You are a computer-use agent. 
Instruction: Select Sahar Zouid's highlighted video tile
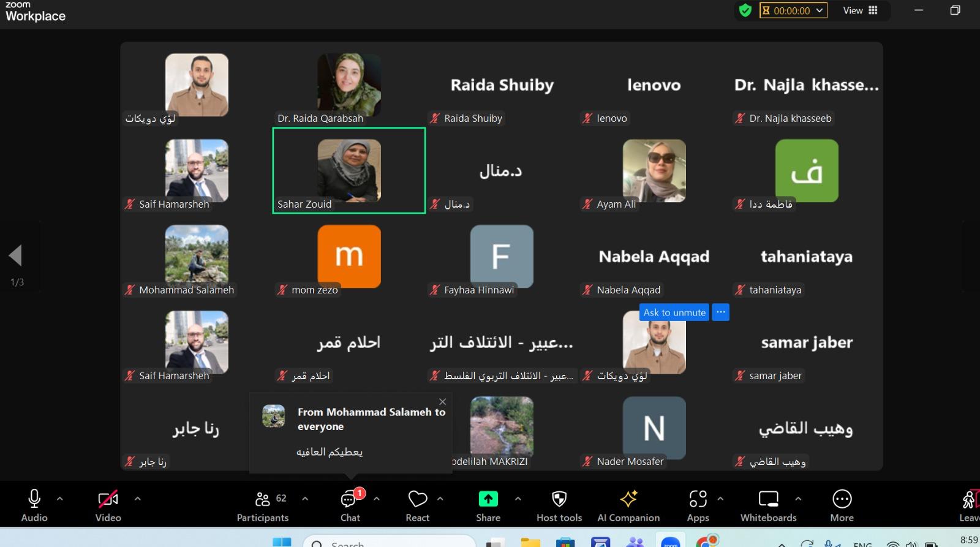click(x=349, y=170)
